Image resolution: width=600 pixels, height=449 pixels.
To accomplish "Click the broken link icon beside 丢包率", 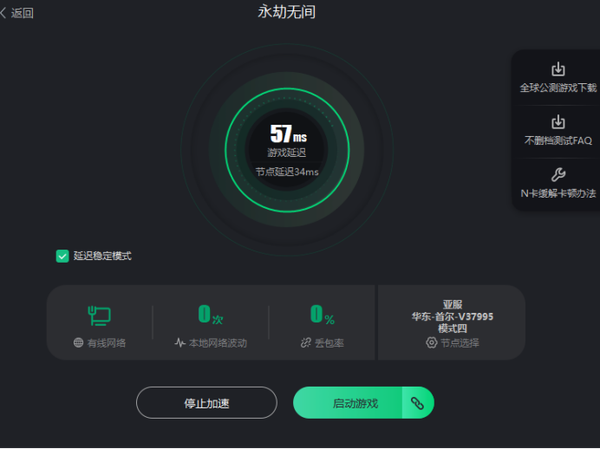I will click(x=306, y=343).
